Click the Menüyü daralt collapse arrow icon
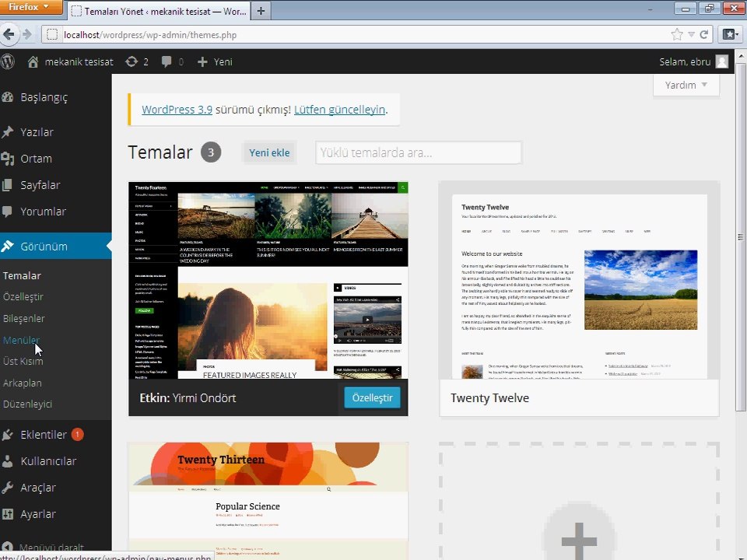Screen dimensions: 747x560 coord(7,547)
